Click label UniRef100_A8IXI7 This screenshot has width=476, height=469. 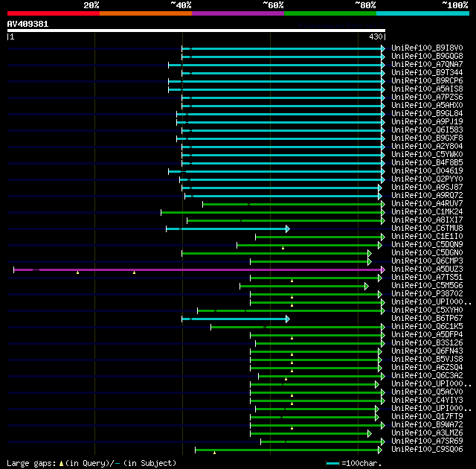point(427,220)
